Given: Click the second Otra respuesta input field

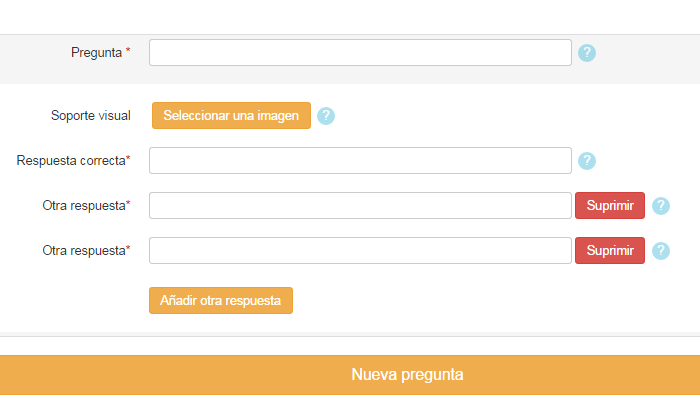Looking at the screenshot, I should [360, 251].
